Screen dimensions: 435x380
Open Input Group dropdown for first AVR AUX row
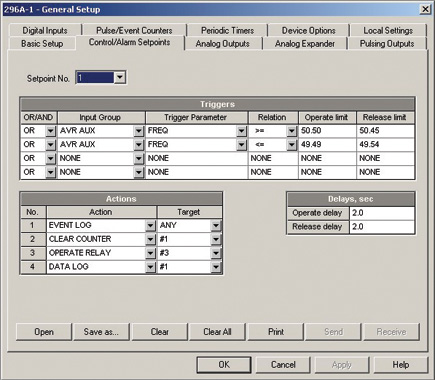tap(139, 131)
